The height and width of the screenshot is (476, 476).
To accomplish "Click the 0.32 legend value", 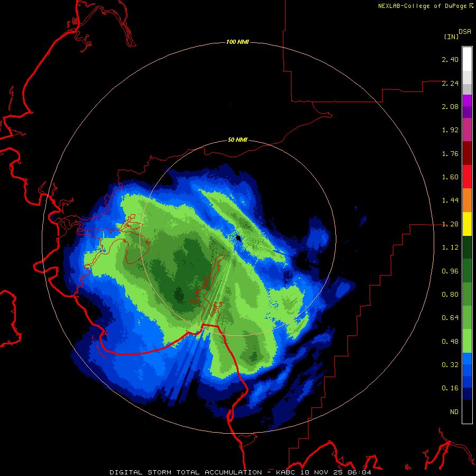I will tap(450, 365).
